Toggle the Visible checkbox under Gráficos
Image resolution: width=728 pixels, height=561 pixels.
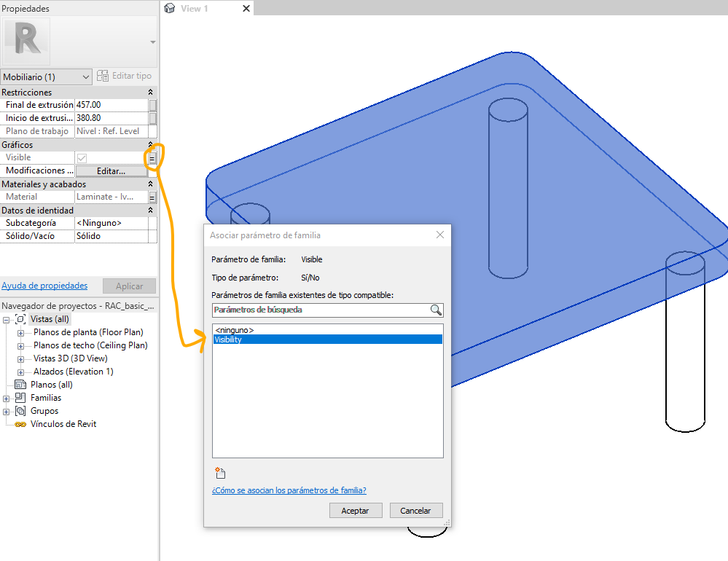82,157
